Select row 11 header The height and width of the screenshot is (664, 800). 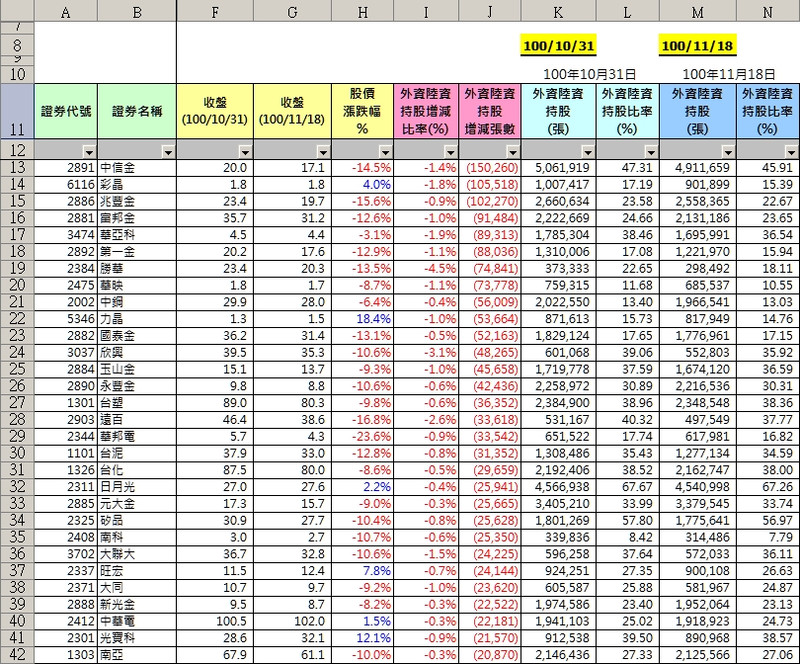click(x=17, y=111)
